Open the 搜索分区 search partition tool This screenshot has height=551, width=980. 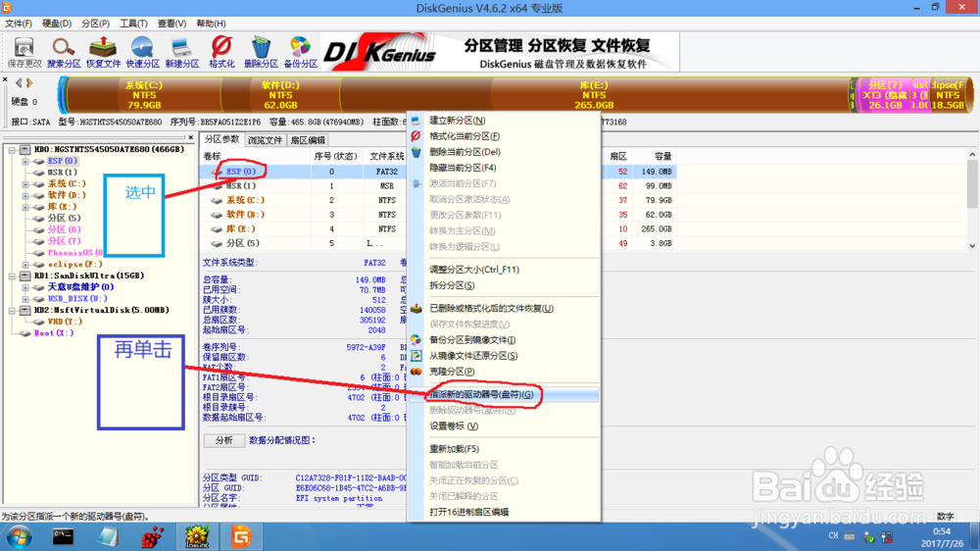64,52
